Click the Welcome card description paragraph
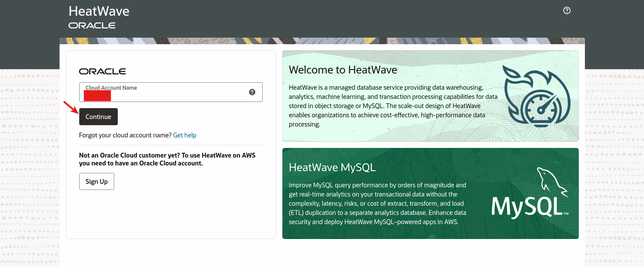 tap(393, 106)
